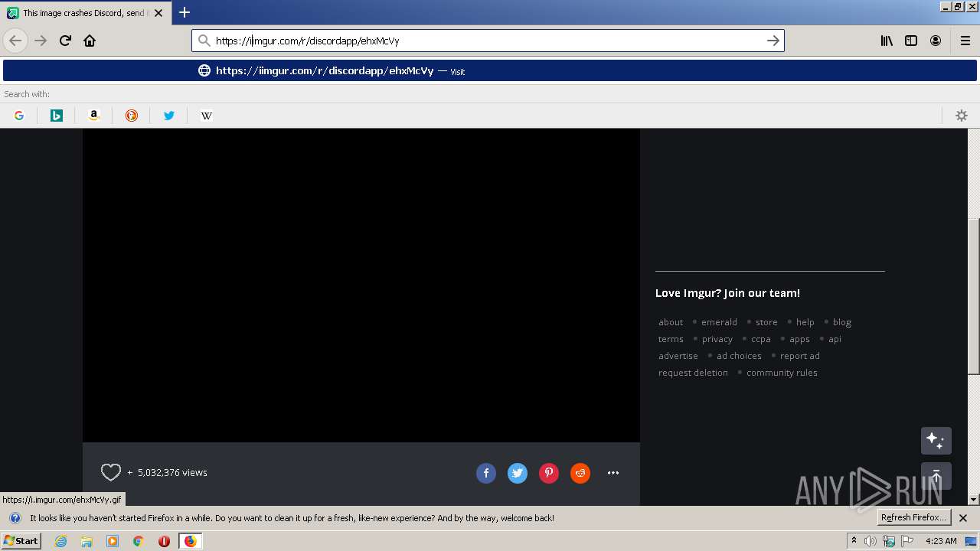980x551 pixels.
Task: Search with Bing
Action: pyautogui.click(x=57, y=116)
